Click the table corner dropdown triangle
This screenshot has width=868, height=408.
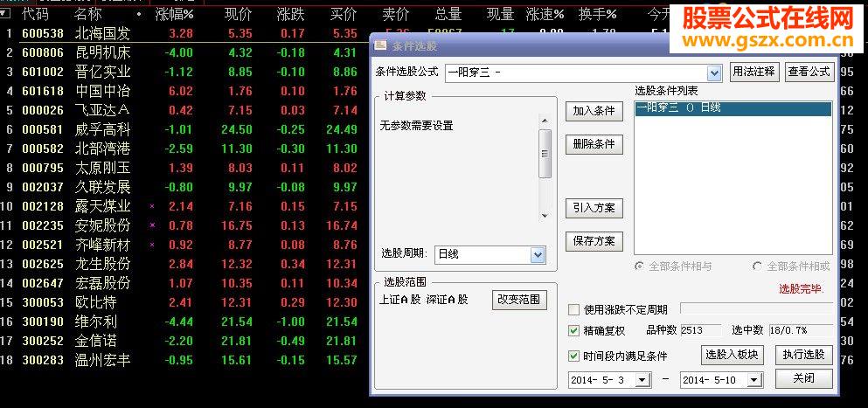point(5,12)
